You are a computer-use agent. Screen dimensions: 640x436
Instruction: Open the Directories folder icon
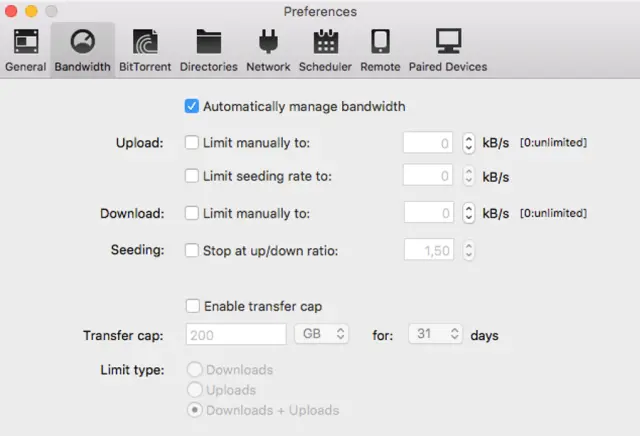(x=208, y=43)
